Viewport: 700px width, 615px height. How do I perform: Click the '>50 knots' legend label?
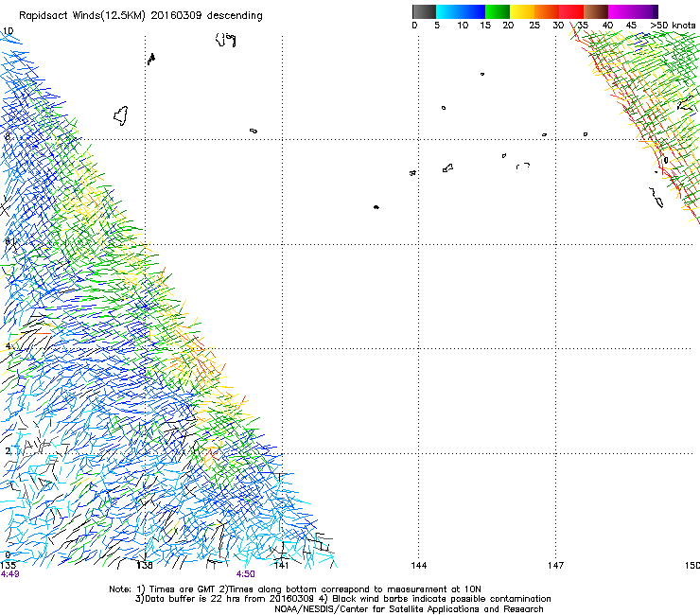pyautogui.click(x=673, y=26)
